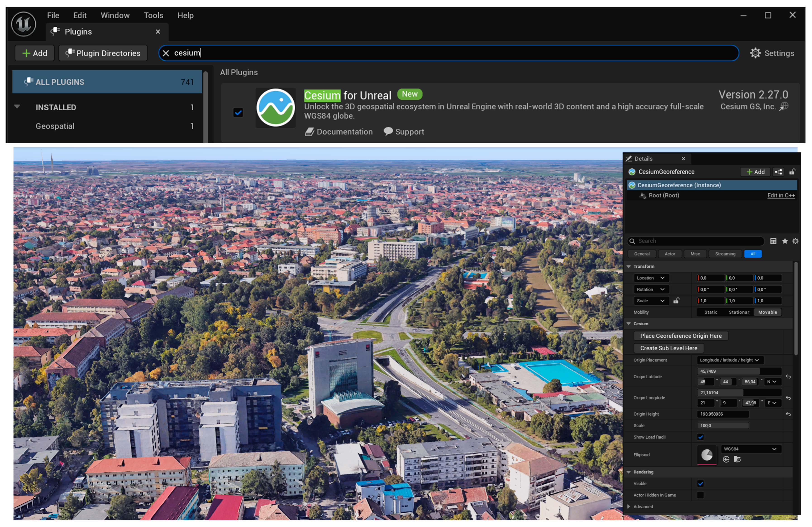Open the Help menu
The height and width of the screenshot is (527, 812).
(185, 15)
